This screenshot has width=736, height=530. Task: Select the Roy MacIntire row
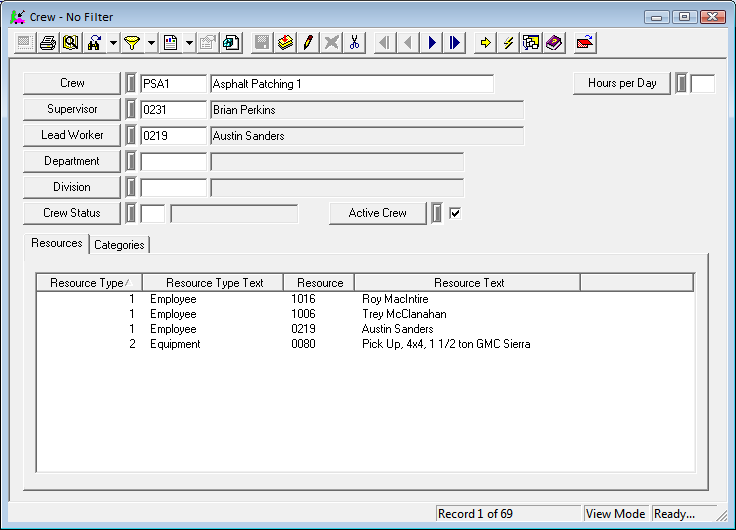click(x=365, y=299)
